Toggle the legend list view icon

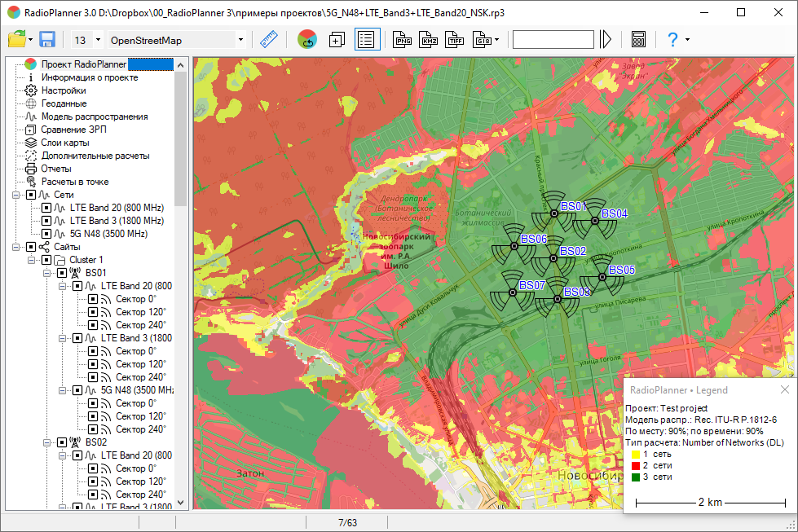[x=367, y=39]
